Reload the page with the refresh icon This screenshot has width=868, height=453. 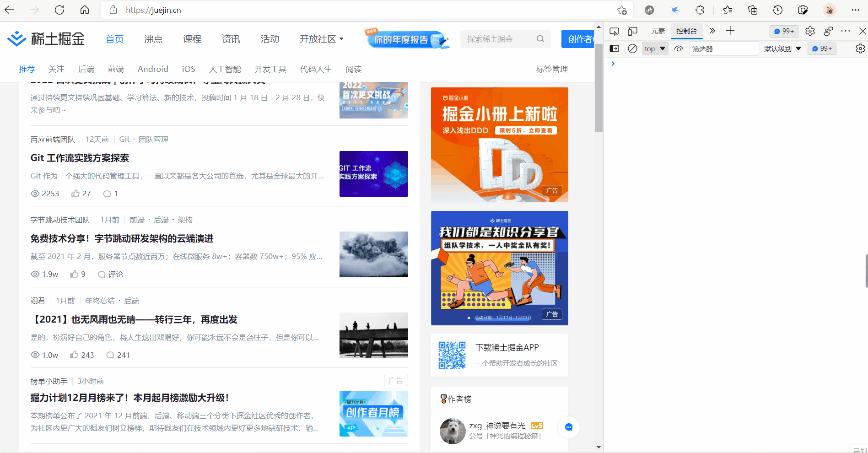click(59, 10)
